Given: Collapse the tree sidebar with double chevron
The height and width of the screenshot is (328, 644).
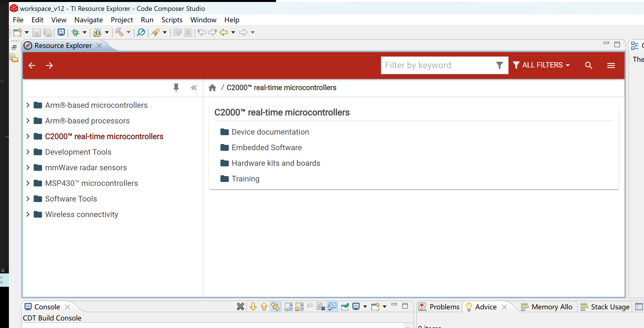Looking at the screenshot, I should (x=194, y=88).
